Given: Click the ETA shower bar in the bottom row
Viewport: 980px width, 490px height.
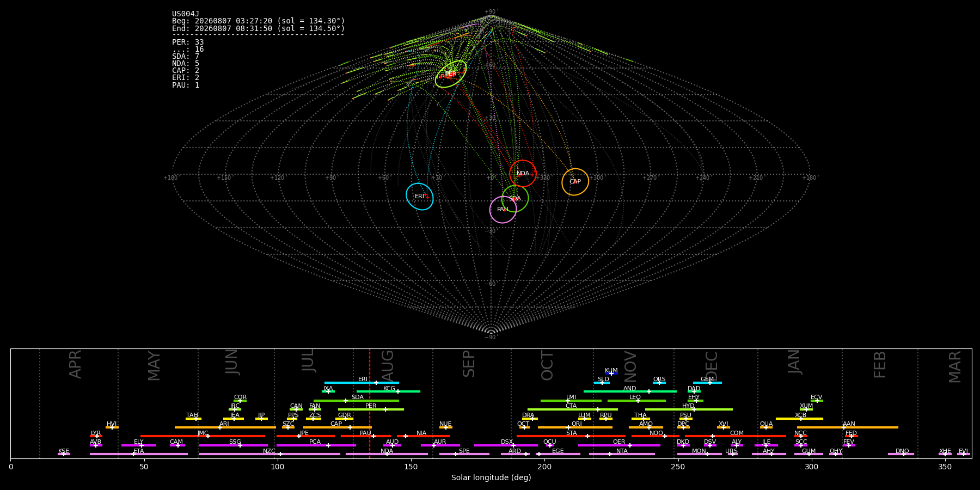Looking at the screenshot, I should 139,454.
